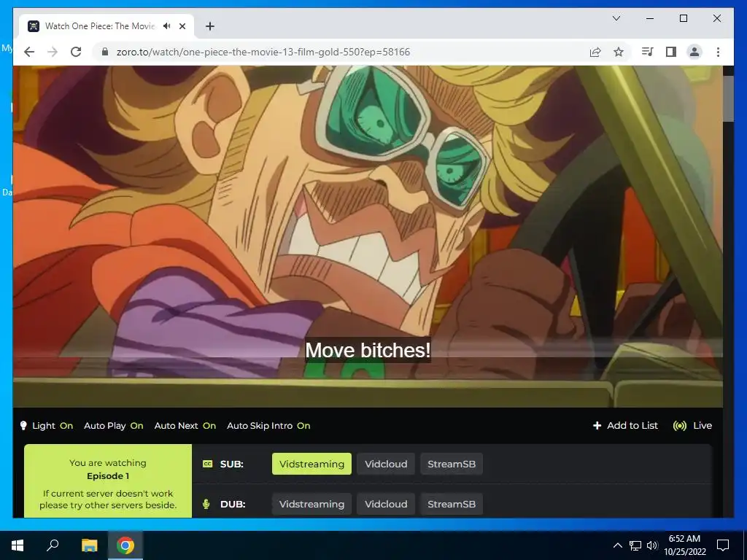Toggle the Light On setting
Screen dimensions: 747x560
pyautogui.click(x=46, y=426)
